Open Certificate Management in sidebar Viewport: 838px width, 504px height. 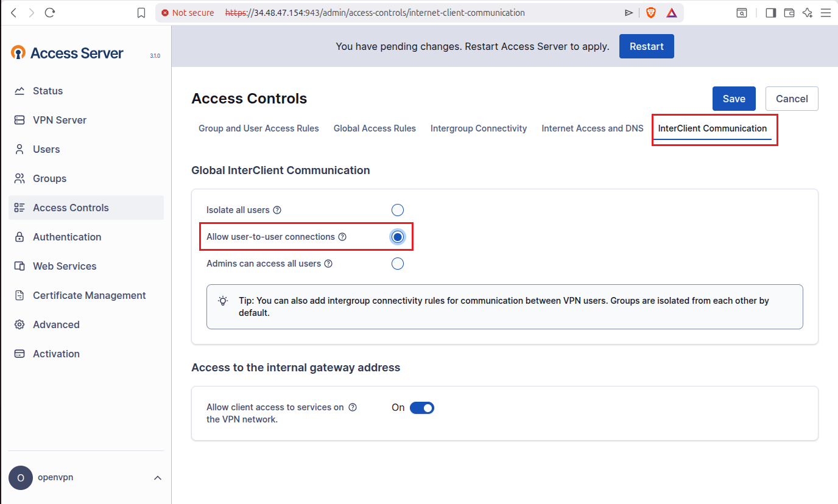[x=86, y=295]
